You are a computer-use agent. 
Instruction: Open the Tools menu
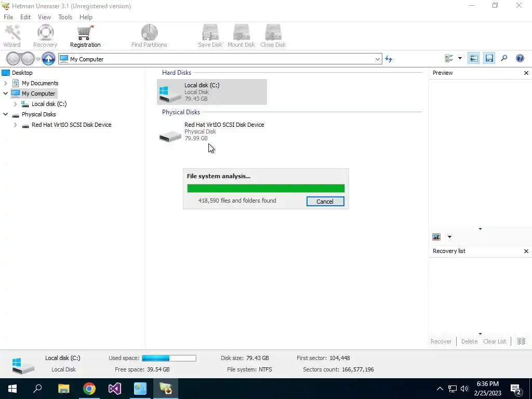point(65,17)
